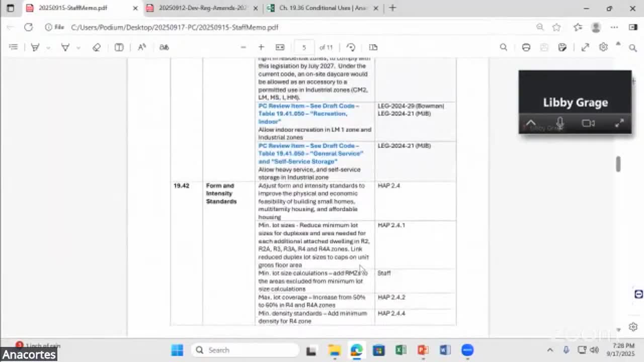Enter full screen PDF view
The height and width of the screenshot is (362, 644).
click(x=585, y=47)
